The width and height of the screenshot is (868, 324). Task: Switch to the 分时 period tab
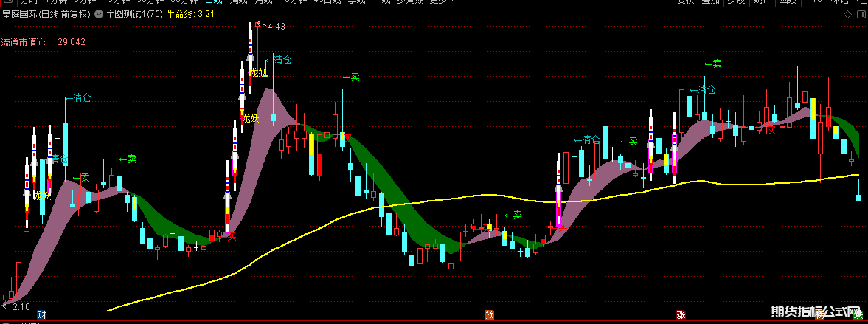29,1
